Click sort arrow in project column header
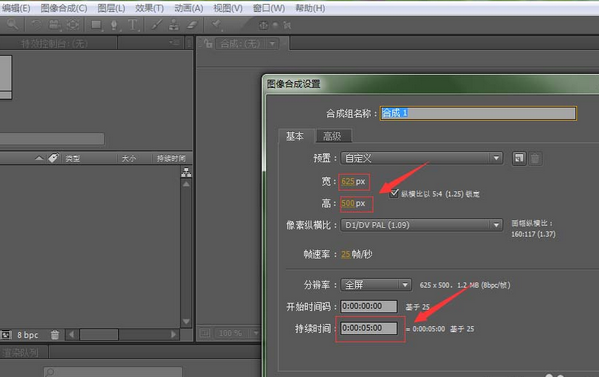This screenshot has height=377, width=599. [x=39, y=158]
